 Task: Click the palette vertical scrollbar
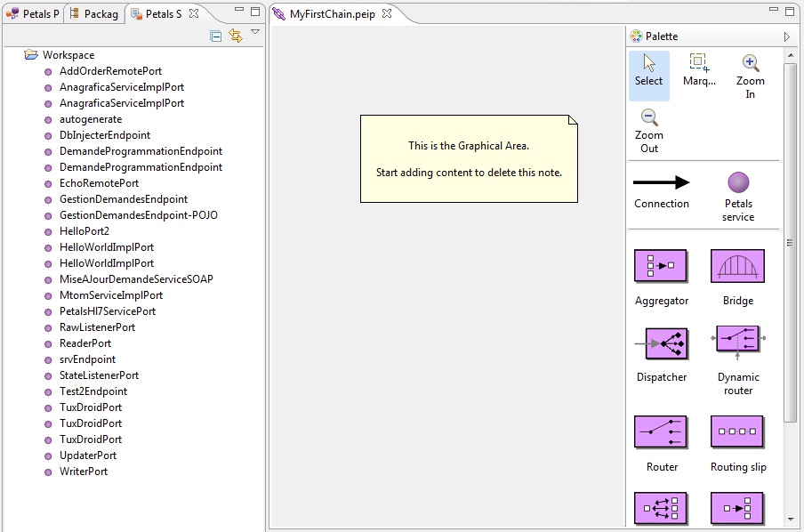point(791,240)
